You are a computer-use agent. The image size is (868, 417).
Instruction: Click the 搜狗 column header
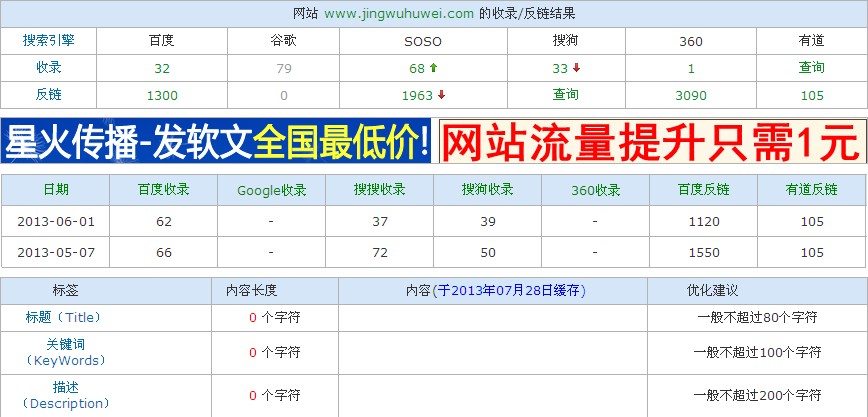[x=566, y=40]
